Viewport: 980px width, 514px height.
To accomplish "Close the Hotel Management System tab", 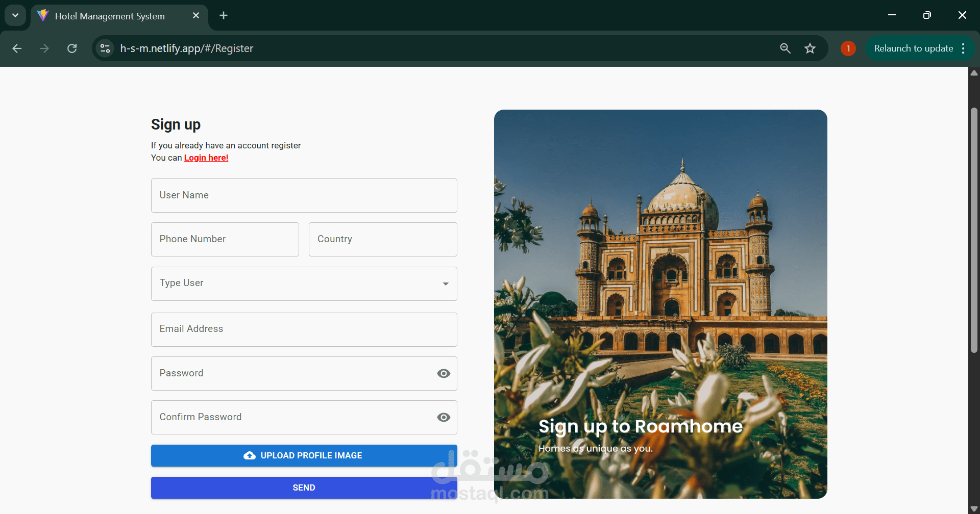I will point(196,16).
